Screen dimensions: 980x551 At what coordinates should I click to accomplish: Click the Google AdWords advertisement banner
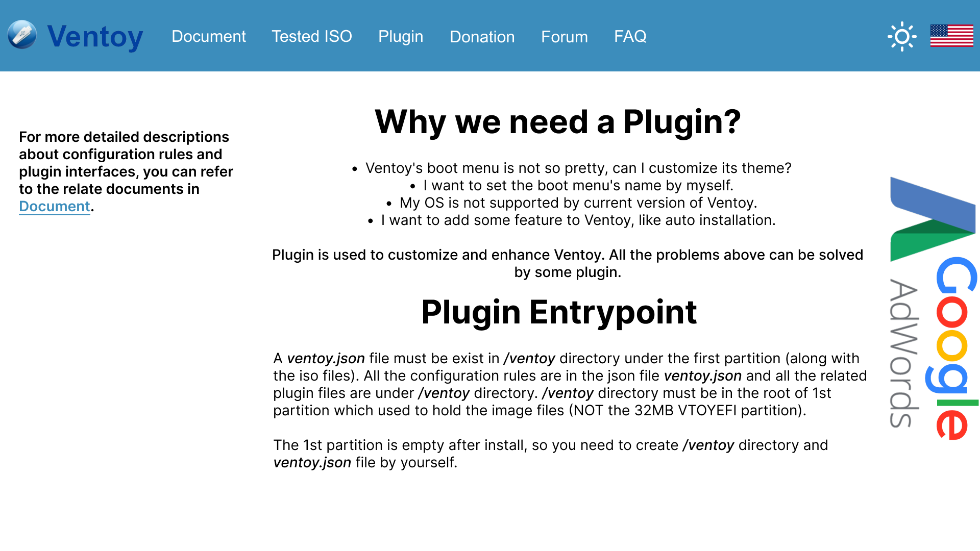(934, 308)
